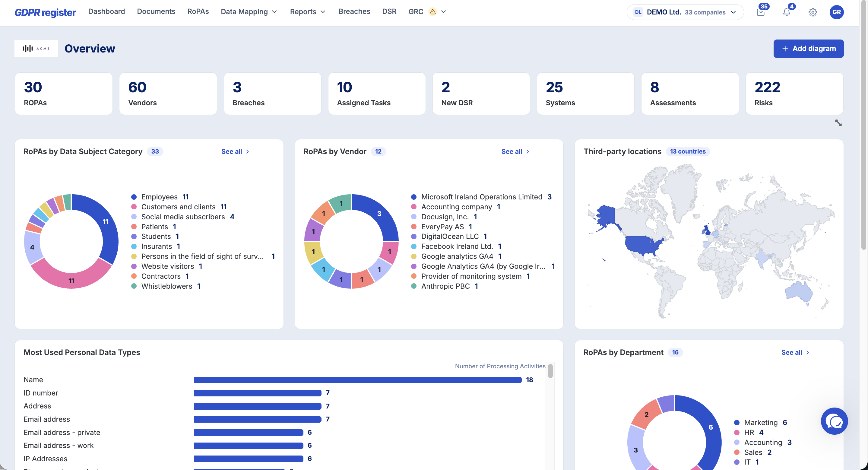
Task: Click the Whistleblowers legend entry
Action: [x=166, y=286]
